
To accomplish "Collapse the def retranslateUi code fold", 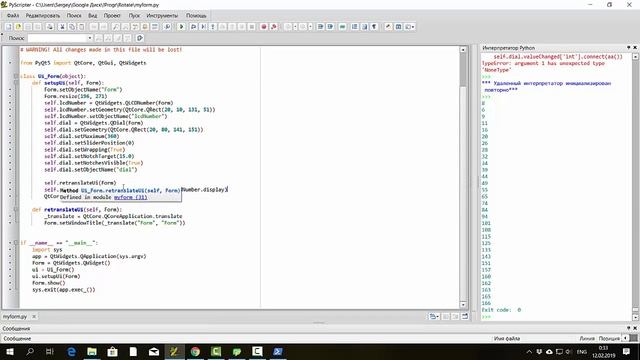I will pos(16,209).
